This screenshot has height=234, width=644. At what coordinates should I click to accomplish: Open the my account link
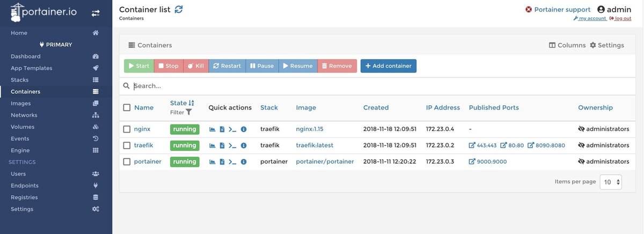pyautogui.click(x=590, y=18)
